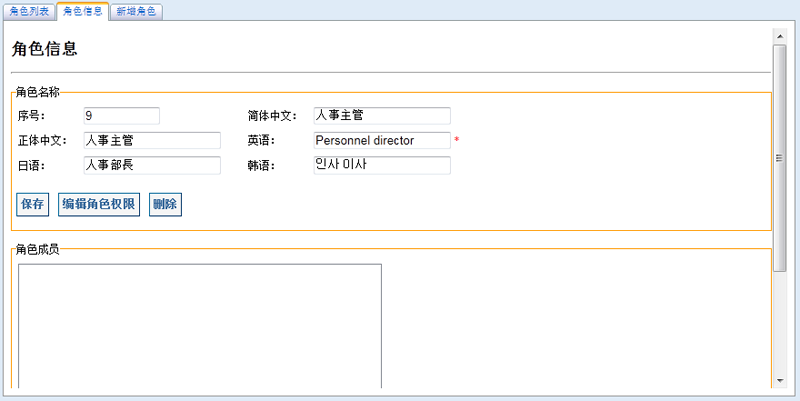800x401 pixels.
Task: Click the scrollbar up arrow
Action: [780, 36]
